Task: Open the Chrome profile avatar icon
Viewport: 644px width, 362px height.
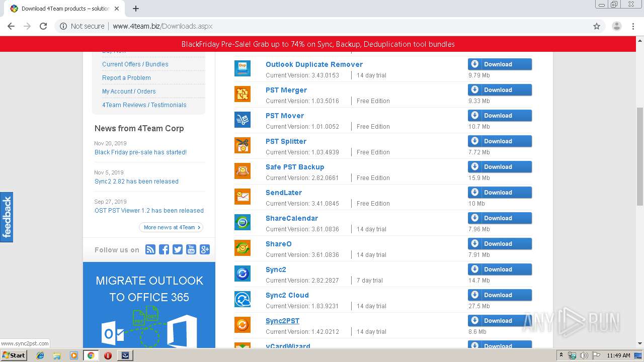Action: 616,26
